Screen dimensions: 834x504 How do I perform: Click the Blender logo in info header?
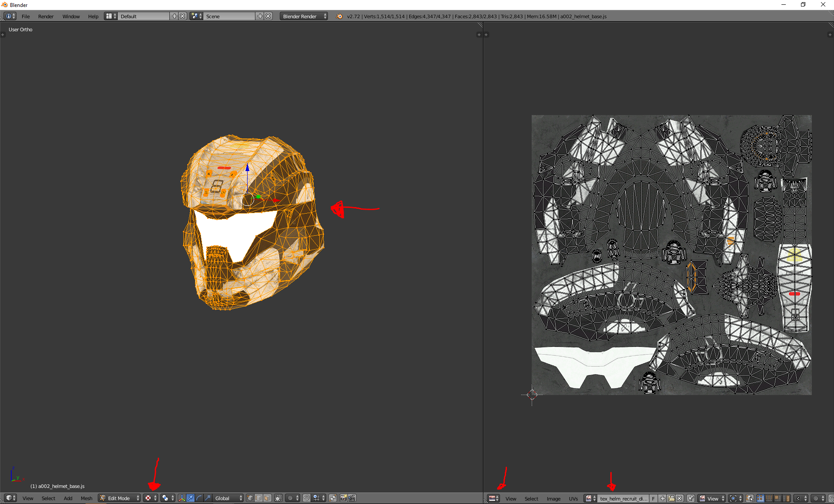point(339,16)
